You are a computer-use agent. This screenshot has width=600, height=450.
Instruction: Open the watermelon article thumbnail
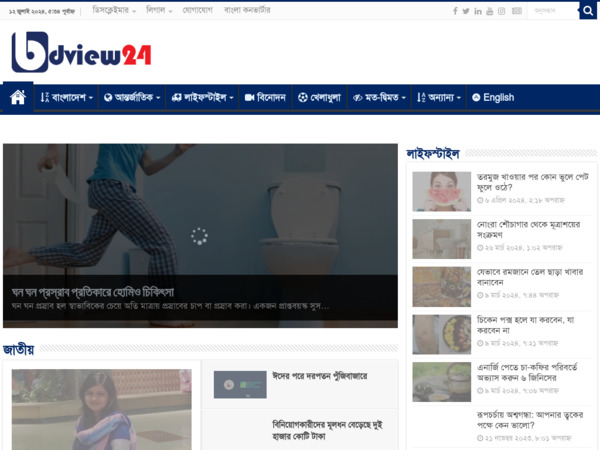(441, 191)
